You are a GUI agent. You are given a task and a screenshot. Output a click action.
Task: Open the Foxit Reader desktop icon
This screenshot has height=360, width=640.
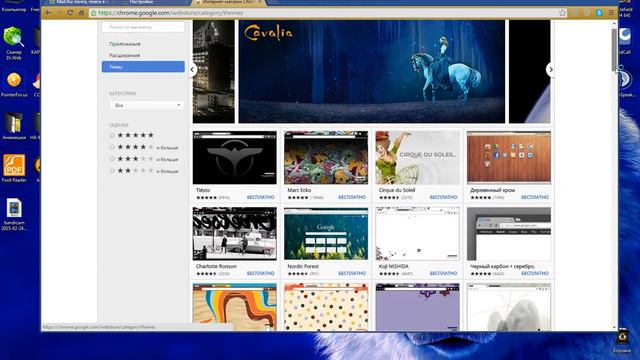pos(14,168)
